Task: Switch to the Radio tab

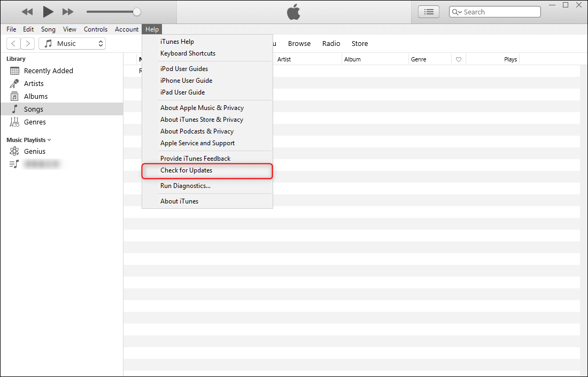Action: pyautogui.click(x=331, y=43)
